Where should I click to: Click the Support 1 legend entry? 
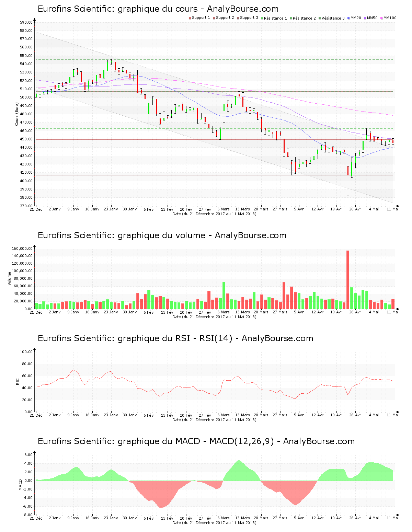[199, 18]
